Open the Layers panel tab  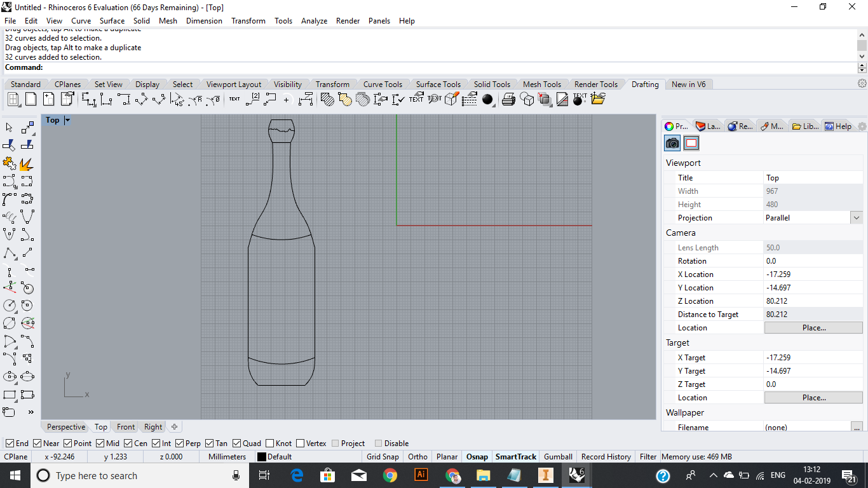click(708, 126)
